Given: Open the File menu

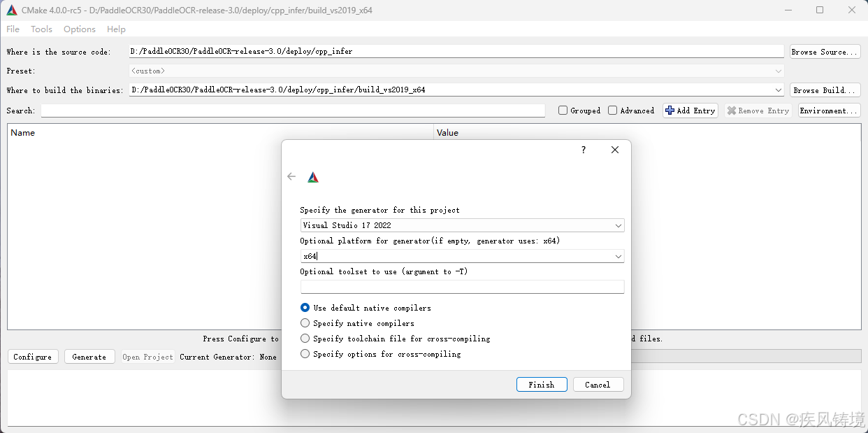Looking at the screenshot, I should [13, 29].
